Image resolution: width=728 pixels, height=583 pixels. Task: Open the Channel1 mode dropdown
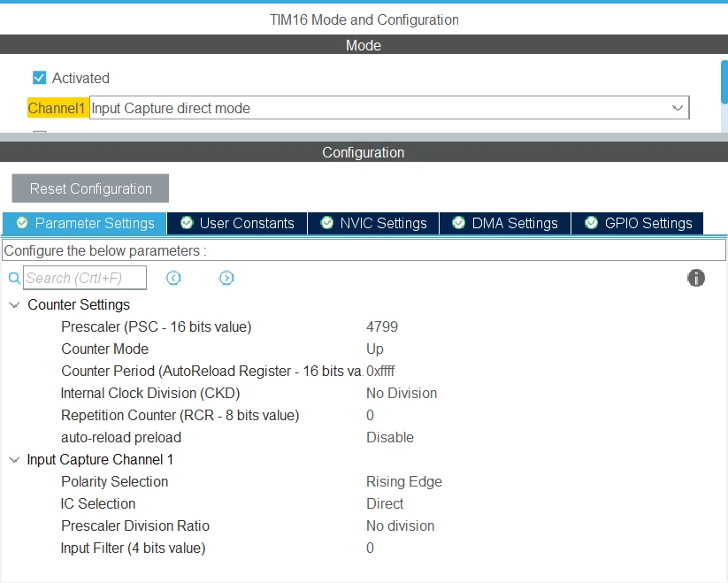(x=389, y=108)
